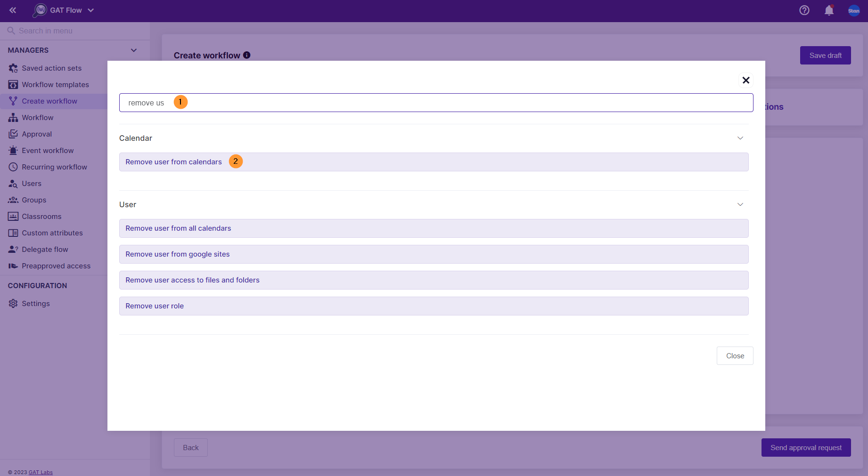Click the Create workflow info icon

point(246,55)
